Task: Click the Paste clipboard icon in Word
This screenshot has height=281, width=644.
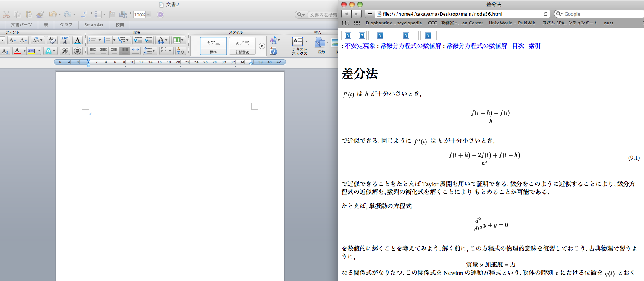Action: coord(29,15)
